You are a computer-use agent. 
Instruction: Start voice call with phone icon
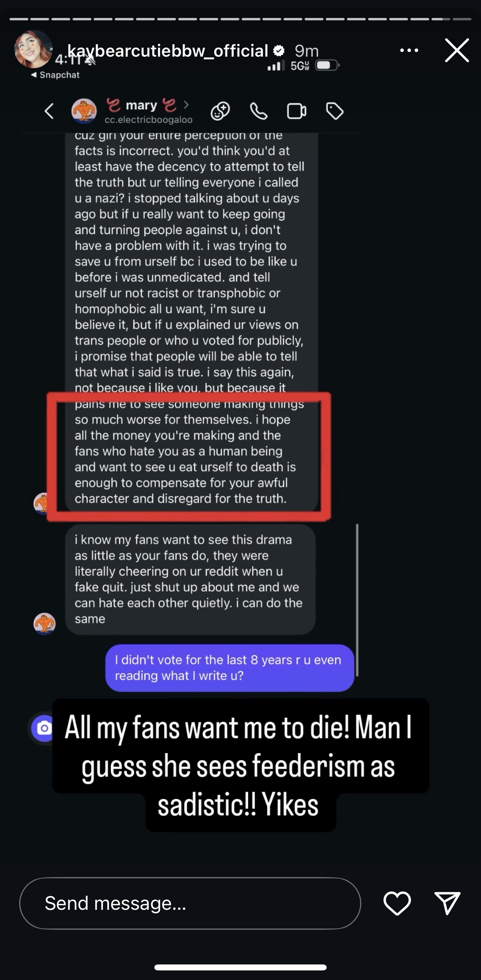tap(258, 111)
